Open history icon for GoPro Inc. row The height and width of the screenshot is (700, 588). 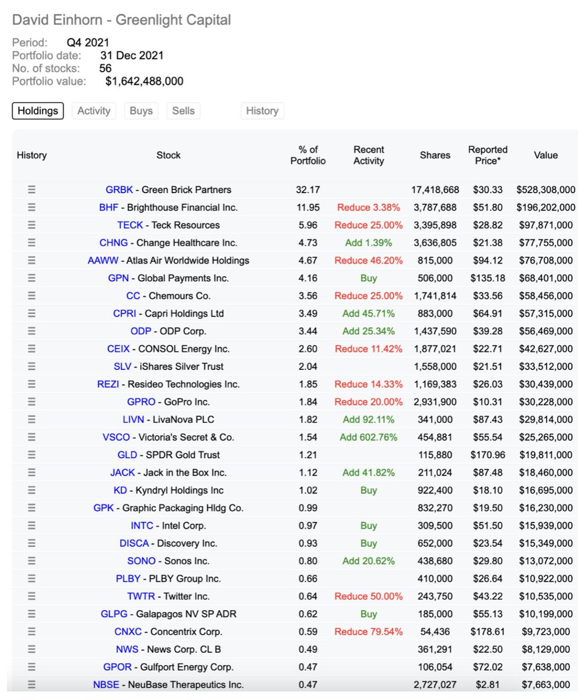pos(32,402)
